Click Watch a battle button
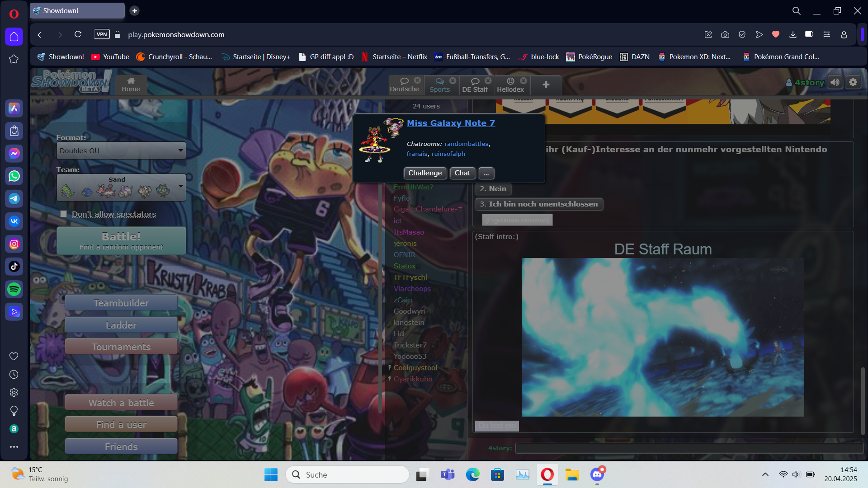 (x=121, y=403)
